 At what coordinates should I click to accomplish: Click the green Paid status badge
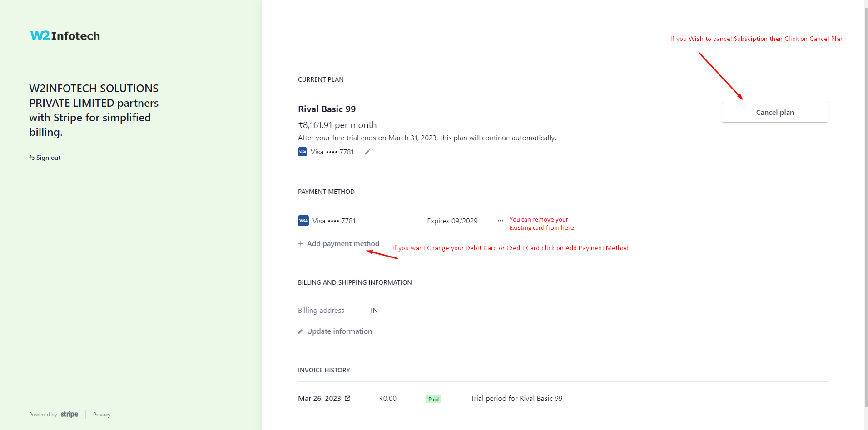(x=433, y=399)
